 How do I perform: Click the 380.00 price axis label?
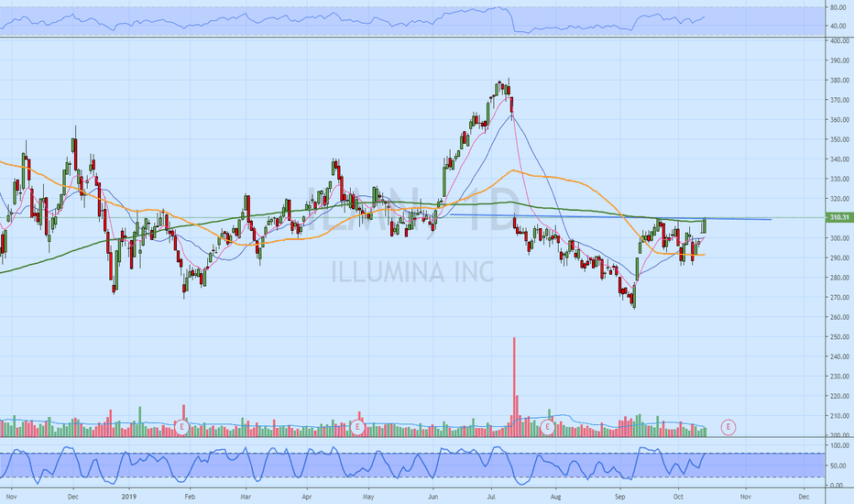pyautogui.click(x=839, y=80)
